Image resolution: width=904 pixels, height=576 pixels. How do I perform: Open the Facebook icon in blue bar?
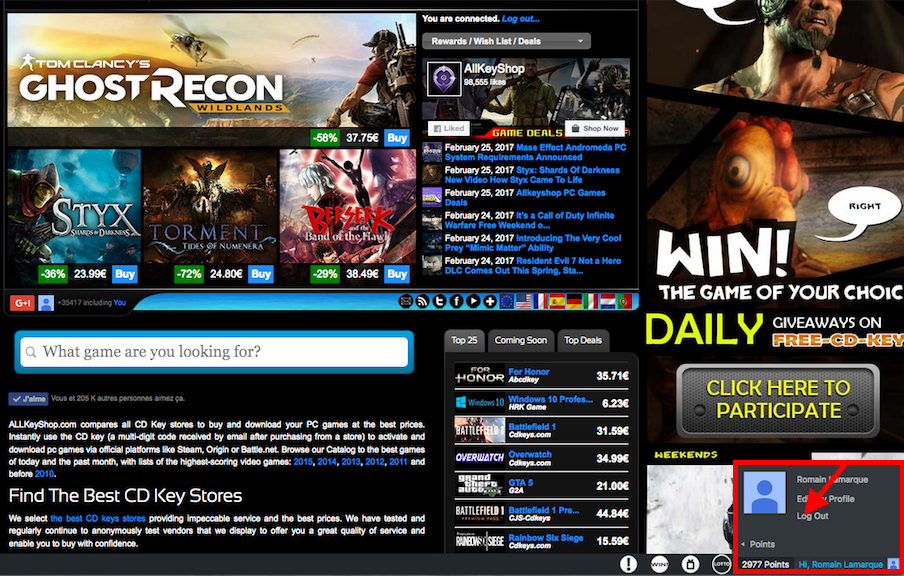[457, 302]
